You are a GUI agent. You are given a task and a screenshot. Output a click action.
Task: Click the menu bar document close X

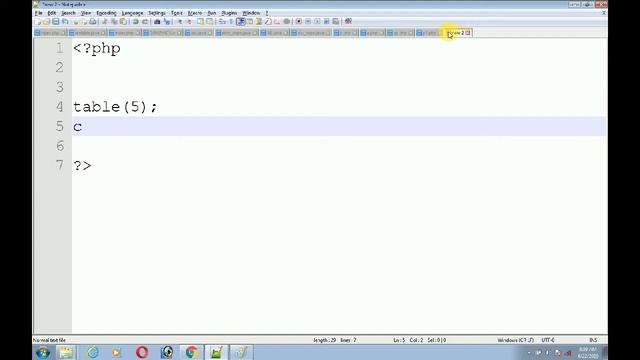tap(604, 13)
